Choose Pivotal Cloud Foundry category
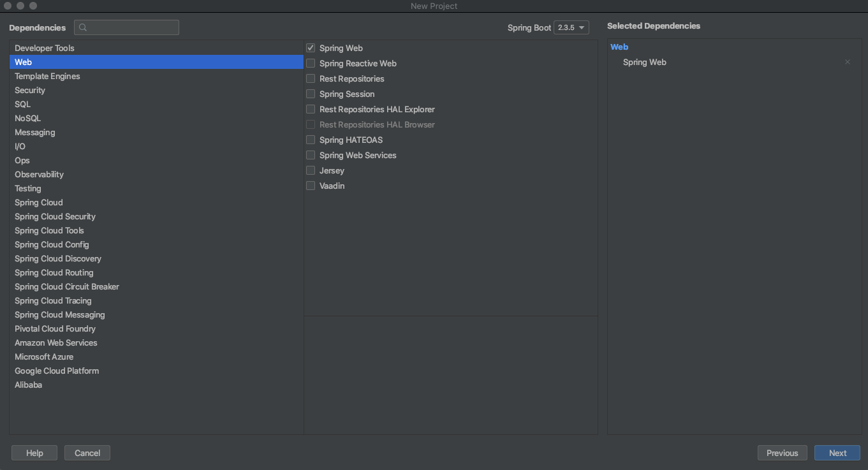868x470 pixels. [x=156, y=328]
